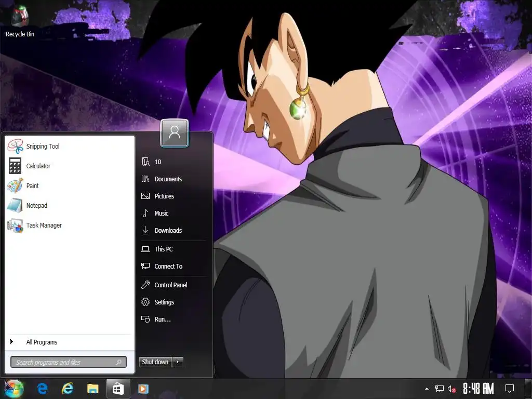Launch Snipping Tool from Start menu
Screen dimensions: 532x399
(70, 146)
